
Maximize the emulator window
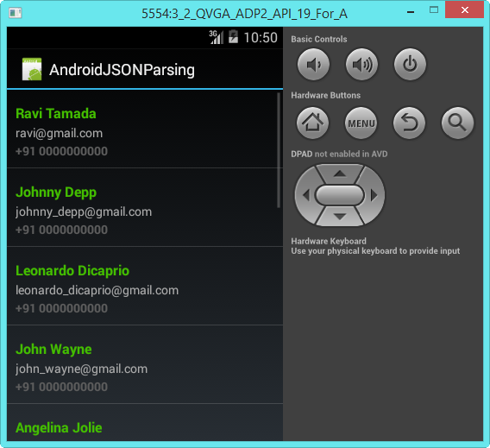tap(434, 10)
